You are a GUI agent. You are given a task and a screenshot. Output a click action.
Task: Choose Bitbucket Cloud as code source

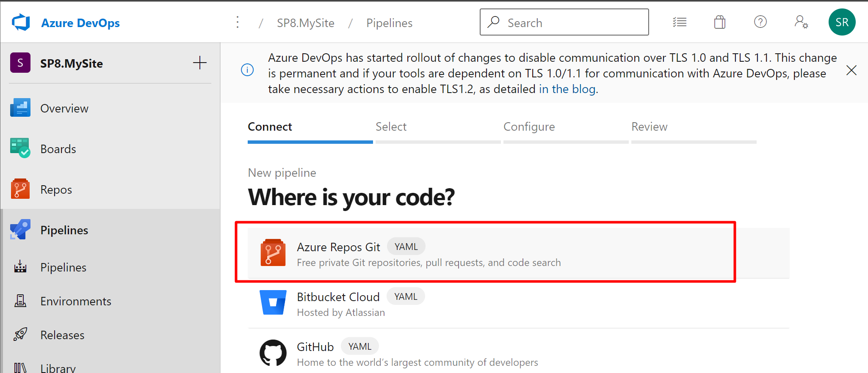[519, 303]
